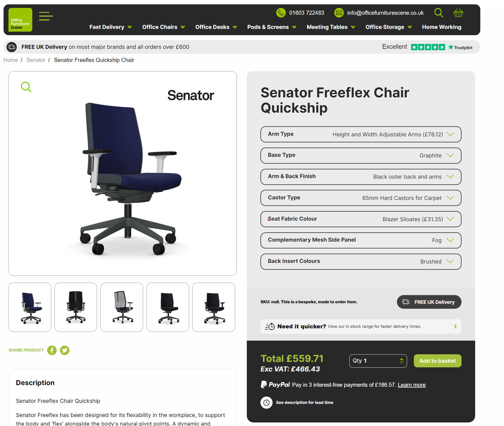The image size is (504, 426).
Task: Expand the Castor Type selector
Action: (x=361, y=198)
